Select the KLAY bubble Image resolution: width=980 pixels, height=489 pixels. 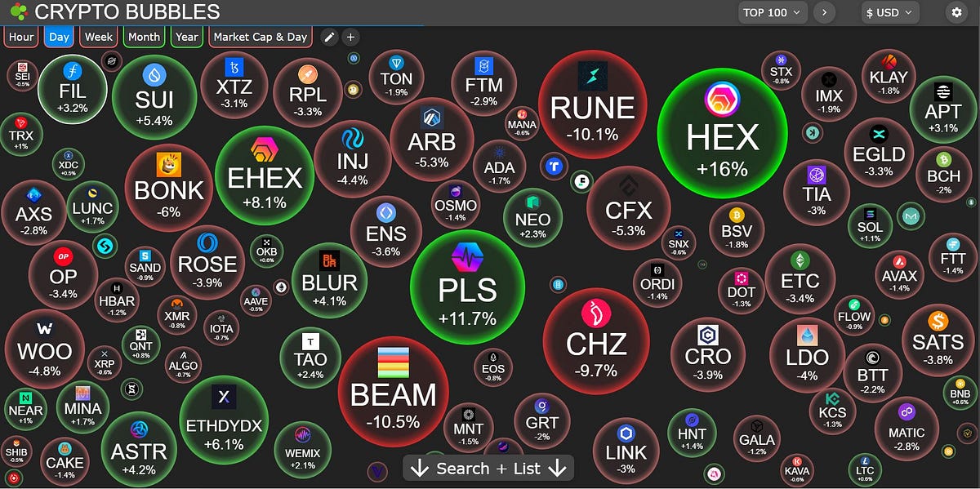click(889, 76)
